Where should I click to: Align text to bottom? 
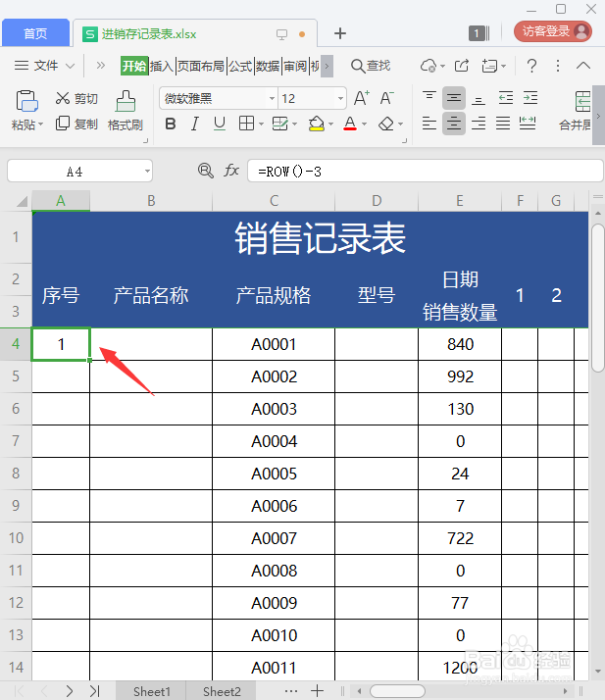pyautogui.click(x=479, y=99)
